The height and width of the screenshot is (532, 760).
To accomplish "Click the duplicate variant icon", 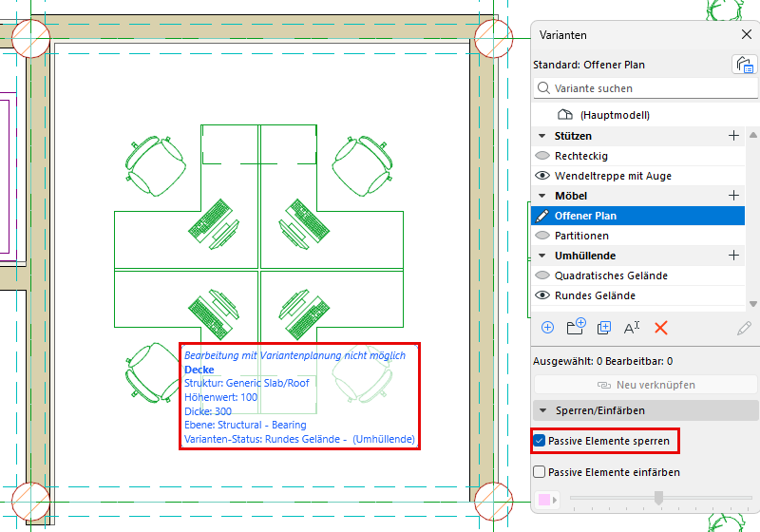I will tap(604, 328).
